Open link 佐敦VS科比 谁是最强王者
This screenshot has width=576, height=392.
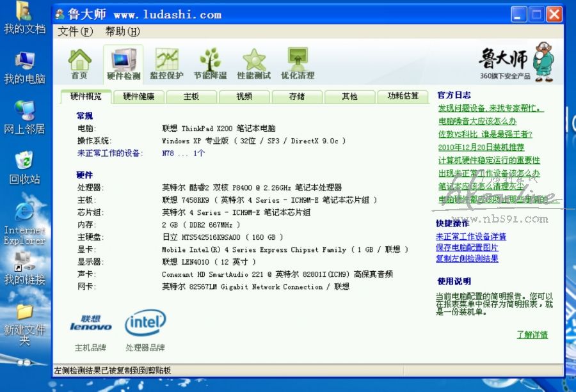(x=485, y=134)
